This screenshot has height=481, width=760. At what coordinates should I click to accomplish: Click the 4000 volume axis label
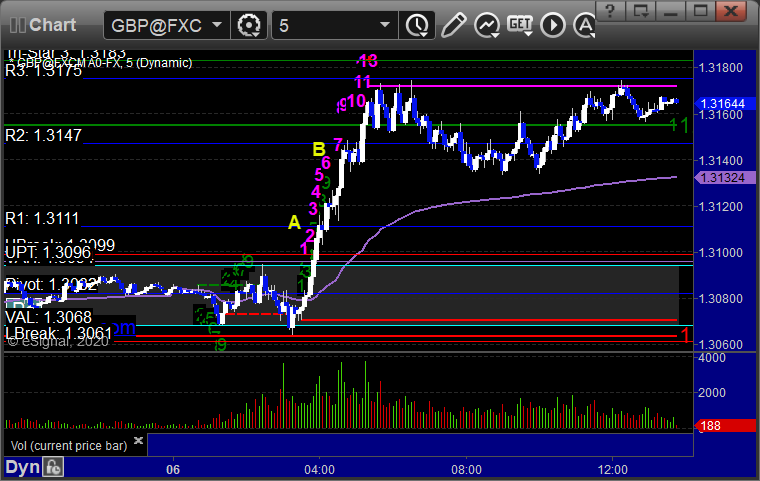(x=712, y=358)
